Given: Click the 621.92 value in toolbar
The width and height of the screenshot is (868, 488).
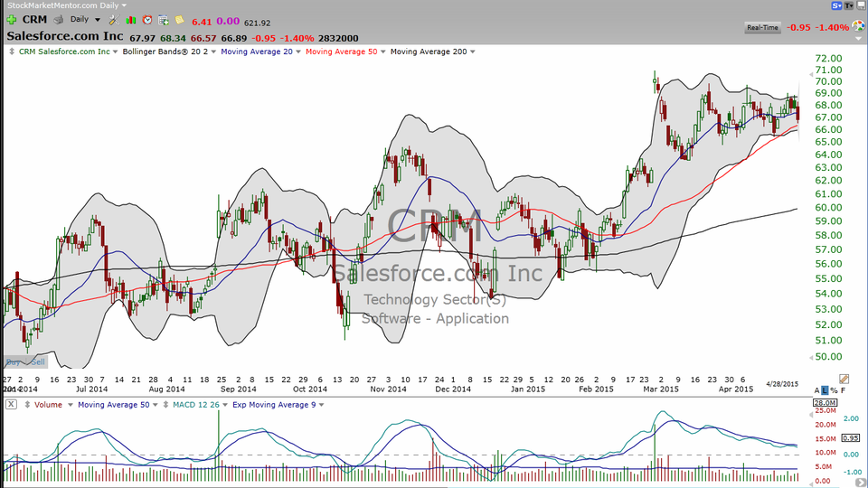Looking at the screenshot, I should coord(257,23).
